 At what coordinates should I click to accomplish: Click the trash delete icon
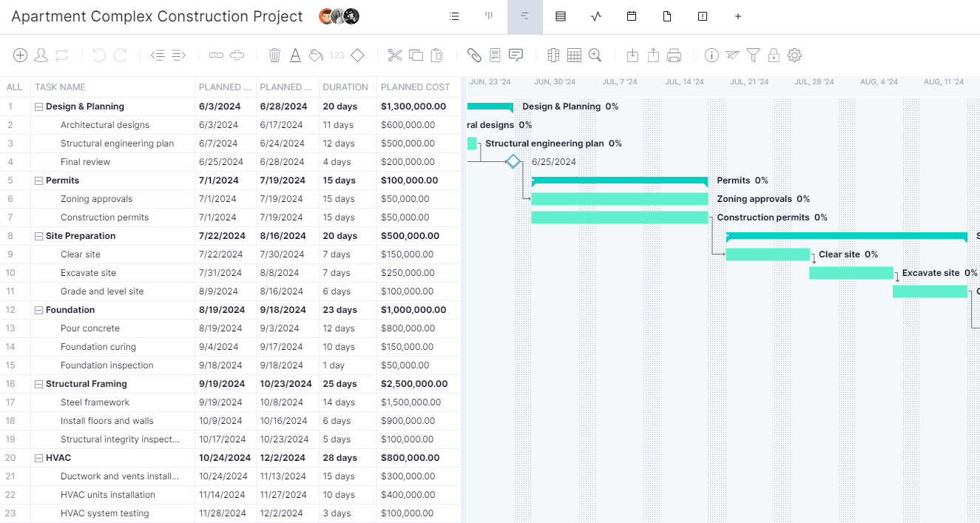click(x=274, y=55)
